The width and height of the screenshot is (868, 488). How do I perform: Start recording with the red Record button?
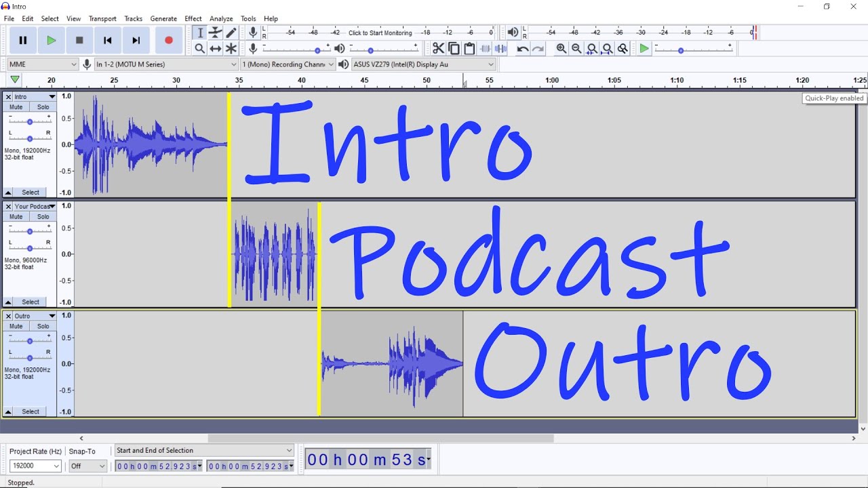point(169,41)
